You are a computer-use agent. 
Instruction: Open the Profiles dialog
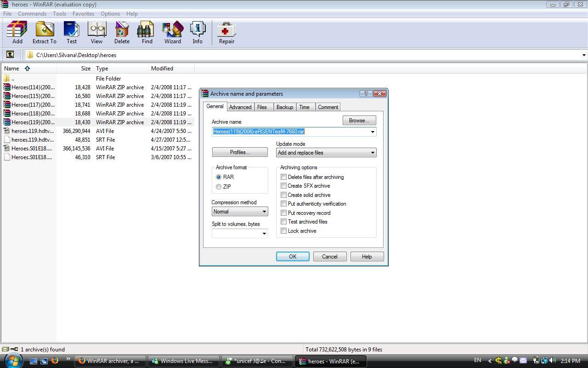click(239, 152)
